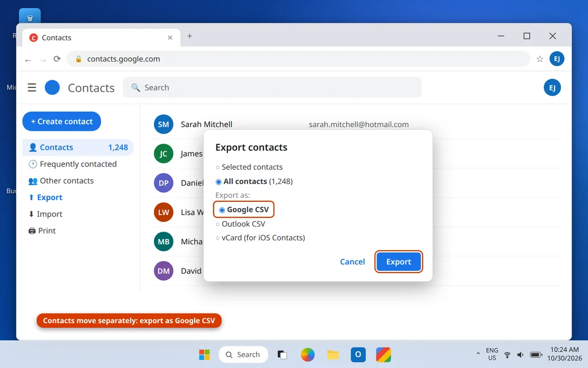Image resolution: width=588 pixels, height=368 pixels.
Task: Open Other contacts in sidebar
Action: [78, 181]
